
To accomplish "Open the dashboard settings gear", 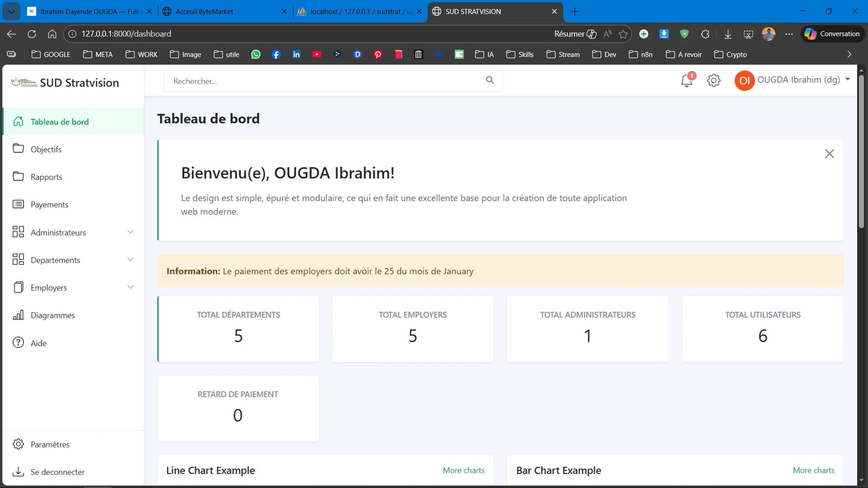I will [x=714, y=80].
